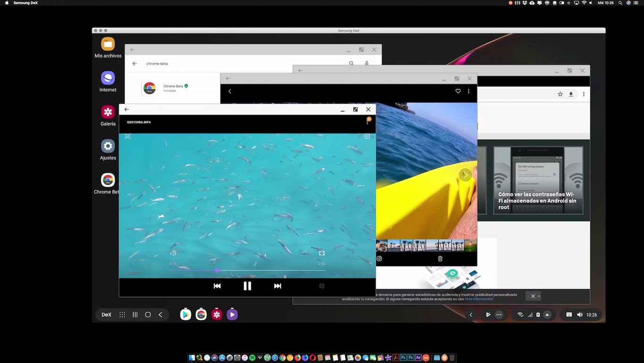The height and width of the screenshot is (363, 644).
Task: Open the apps grid from the taskbar
Action: 122,314
